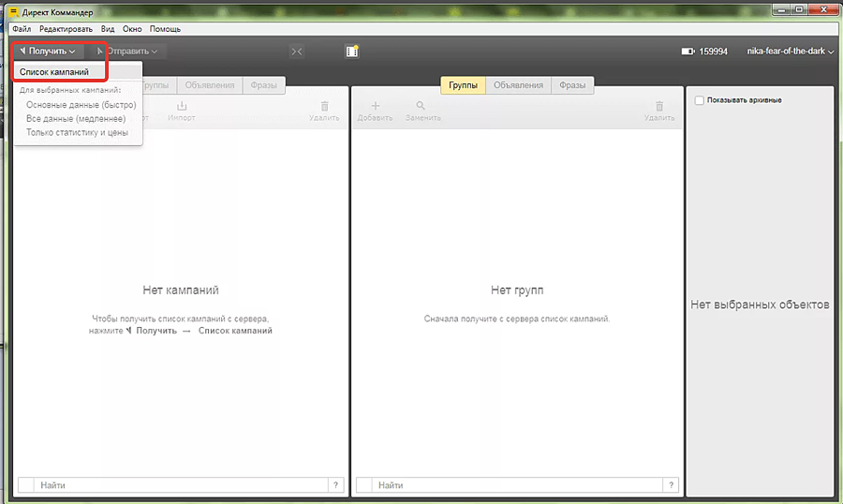Click the question mark in groups search bar

670,485
